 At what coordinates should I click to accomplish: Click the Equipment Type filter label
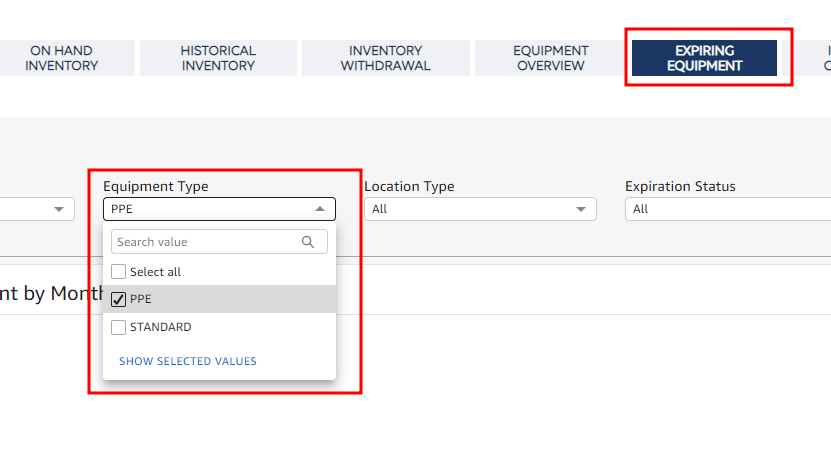point(155,186)
